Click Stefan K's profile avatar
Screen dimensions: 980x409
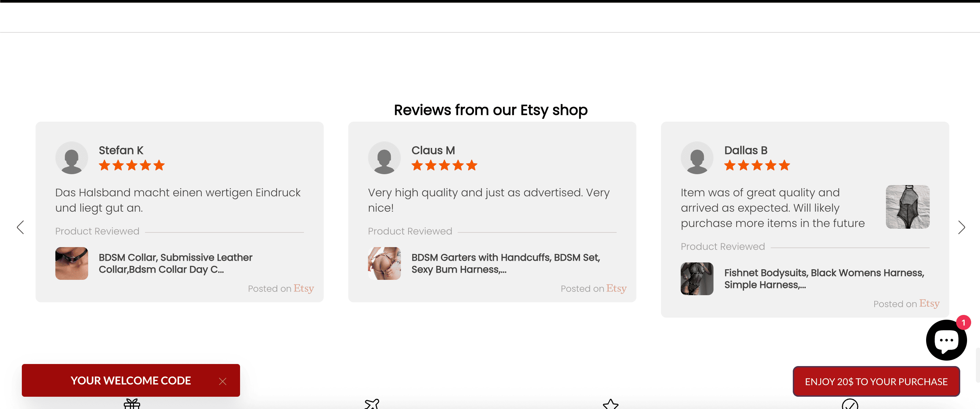72,157
